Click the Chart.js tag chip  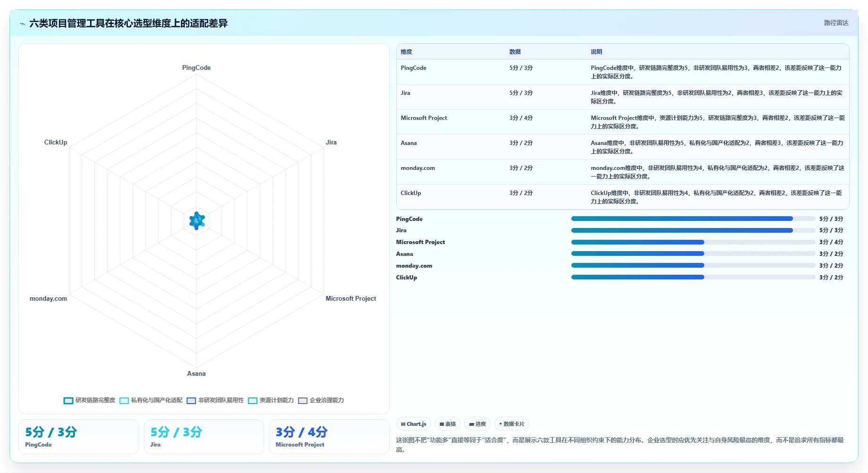[x=414, y=424]
